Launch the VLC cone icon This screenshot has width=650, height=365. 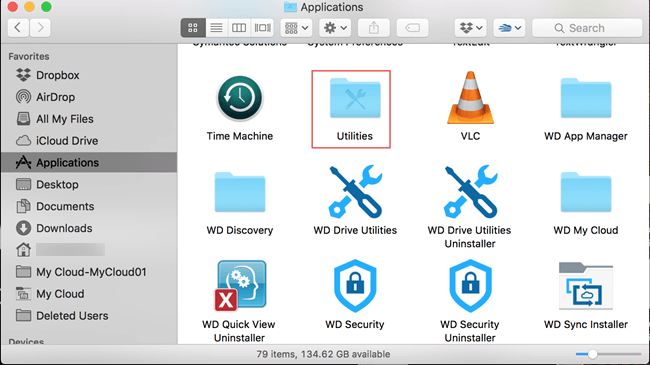point(470,98)
